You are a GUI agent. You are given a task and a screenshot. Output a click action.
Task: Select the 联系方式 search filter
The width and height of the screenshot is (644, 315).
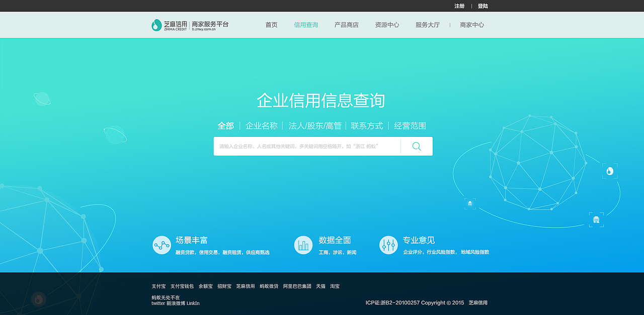click(366, 125)
